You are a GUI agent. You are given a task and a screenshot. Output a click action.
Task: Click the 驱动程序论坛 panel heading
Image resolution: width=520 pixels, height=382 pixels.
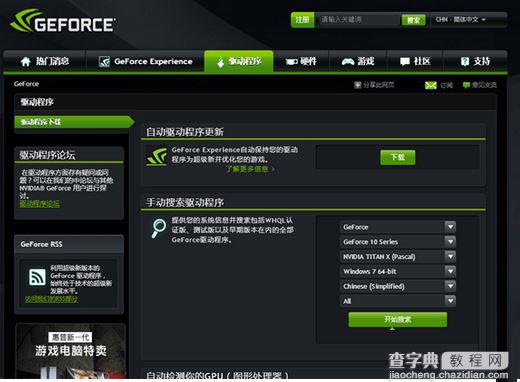pos(47,155)
